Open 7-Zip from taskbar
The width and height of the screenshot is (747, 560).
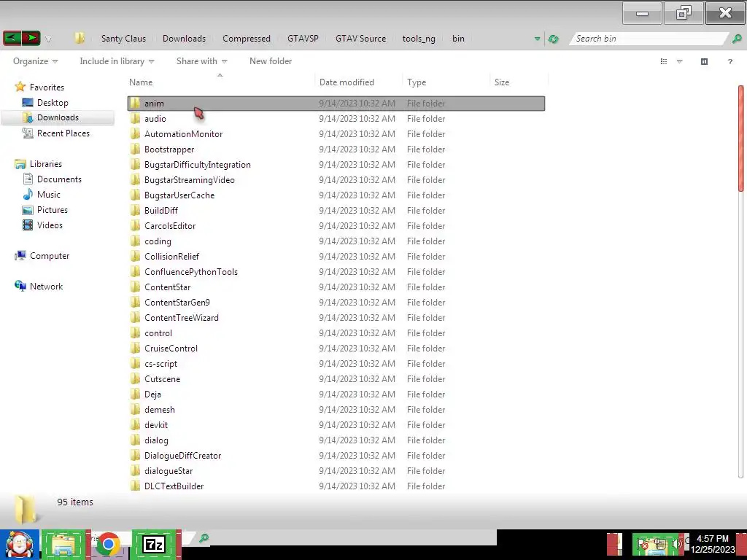154,544
